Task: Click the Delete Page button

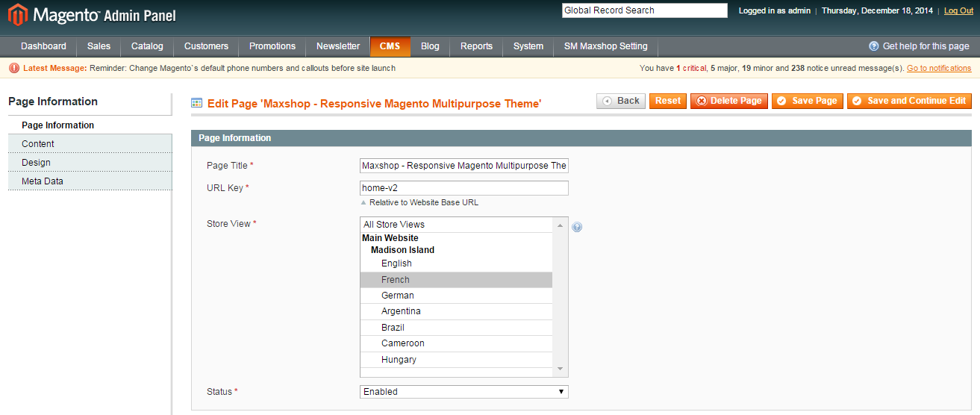Action: (729, 101)
